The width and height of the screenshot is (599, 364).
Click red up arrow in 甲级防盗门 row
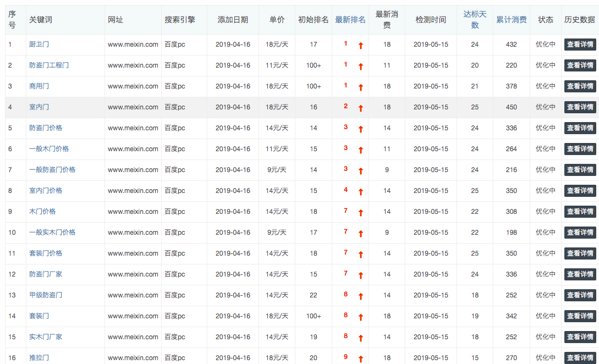pos(361,296)
